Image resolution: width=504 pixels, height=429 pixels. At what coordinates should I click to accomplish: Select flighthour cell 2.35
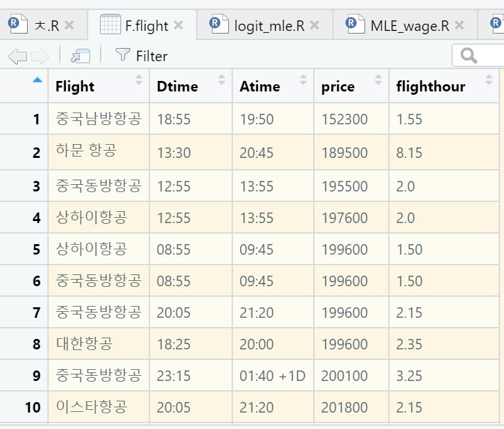[444, 344]
